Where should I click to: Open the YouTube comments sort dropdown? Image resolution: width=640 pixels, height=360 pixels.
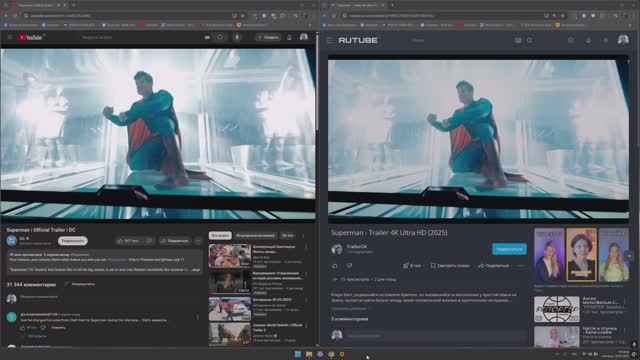[x=80, y=284]
